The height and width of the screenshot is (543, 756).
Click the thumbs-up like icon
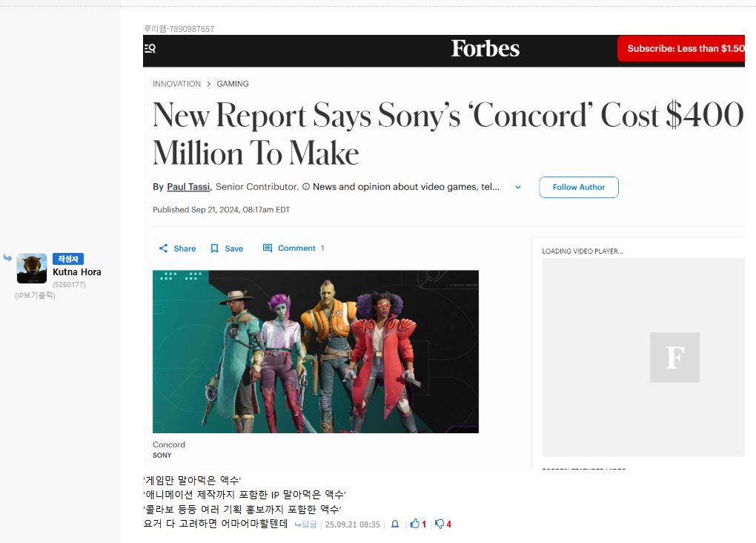[414, 524]
